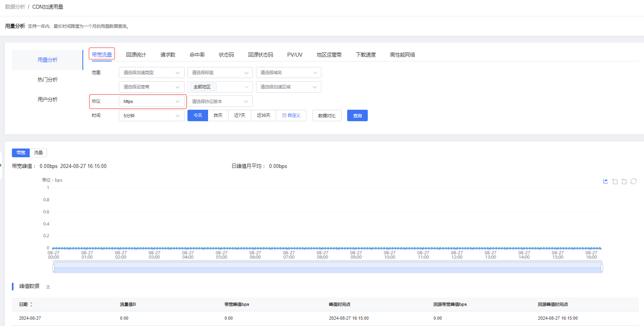644x326 pixels.
Task: Click the chart zoom reset icon
Action: point(624,181)
